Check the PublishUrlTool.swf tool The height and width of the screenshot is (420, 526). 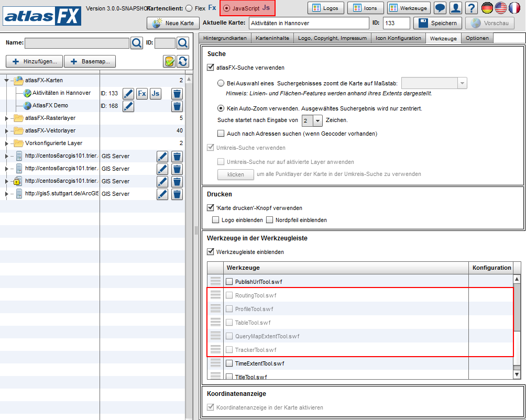click(229, 282)
